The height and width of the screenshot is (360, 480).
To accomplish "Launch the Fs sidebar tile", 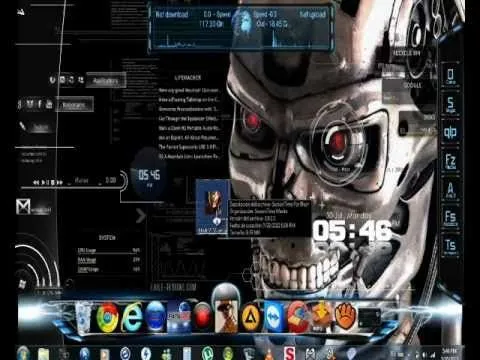I will point(450,218).
